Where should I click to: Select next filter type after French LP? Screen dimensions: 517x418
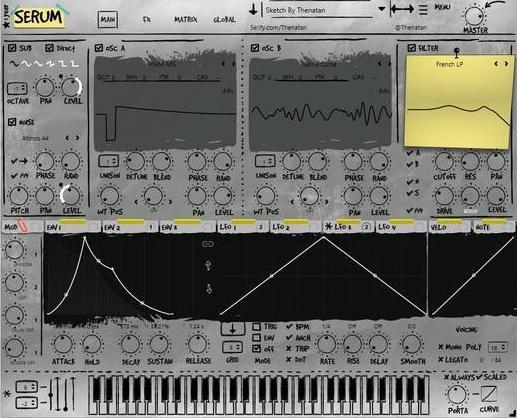506,64
